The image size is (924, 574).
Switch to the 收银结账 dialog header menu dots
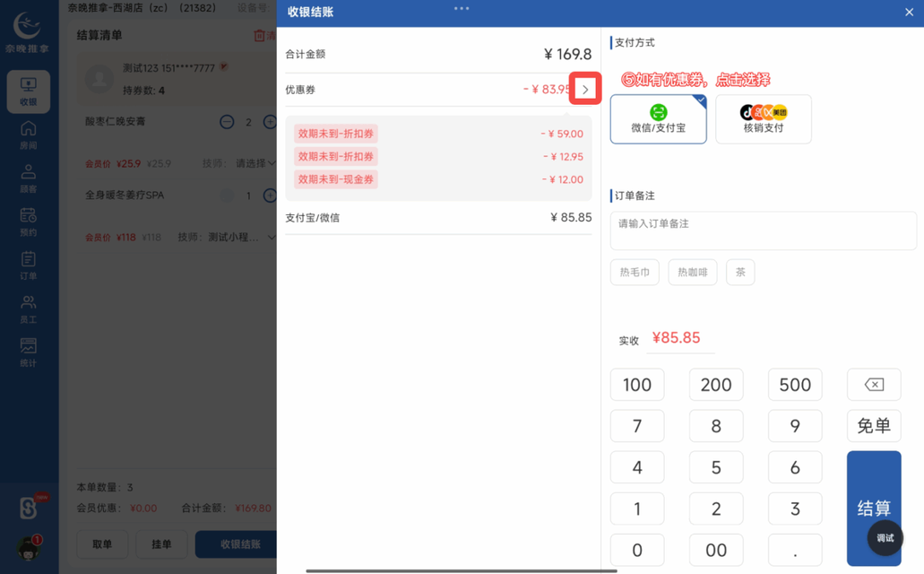click(x=462, y=9)
